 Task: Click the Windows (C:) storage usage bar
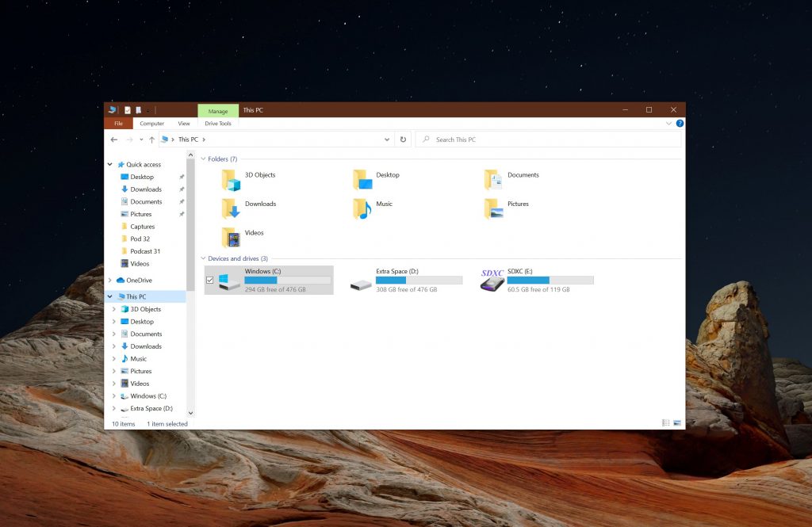pos(287,280)
